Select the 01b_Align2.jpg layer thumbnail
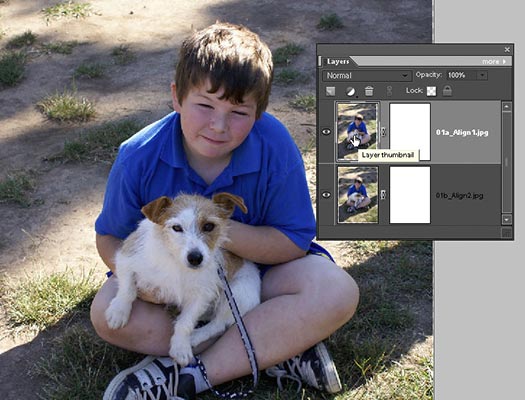The height and width of the screenshot is (400, 525). (358, 194)
